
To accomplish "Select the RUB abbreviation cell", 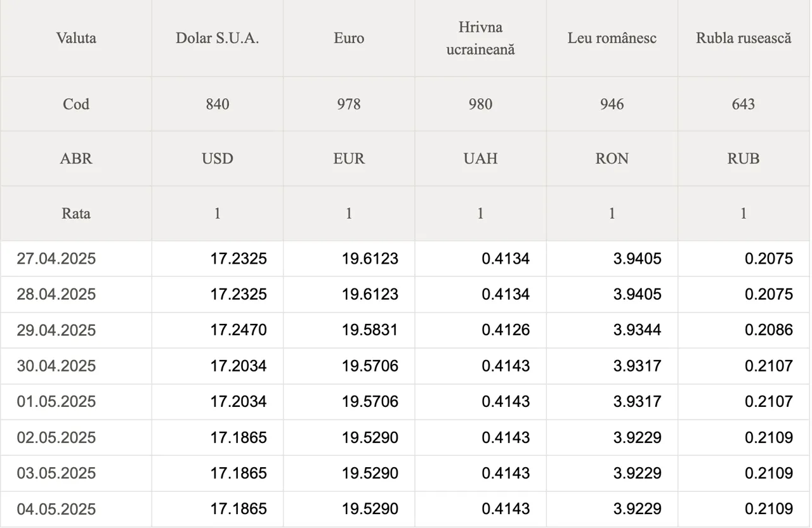I will click(x=743, y=158).
